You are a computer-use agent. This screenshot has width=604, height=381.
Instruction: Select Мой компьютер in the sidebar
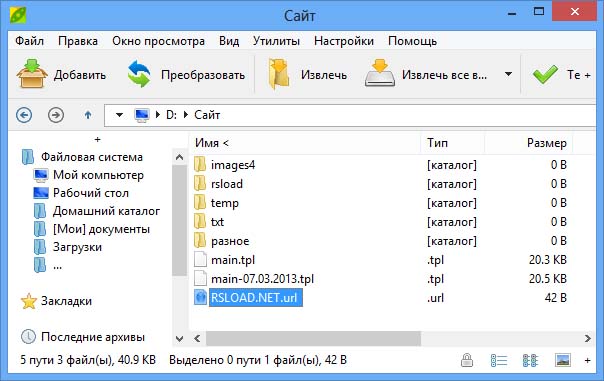tap(98, 175)
